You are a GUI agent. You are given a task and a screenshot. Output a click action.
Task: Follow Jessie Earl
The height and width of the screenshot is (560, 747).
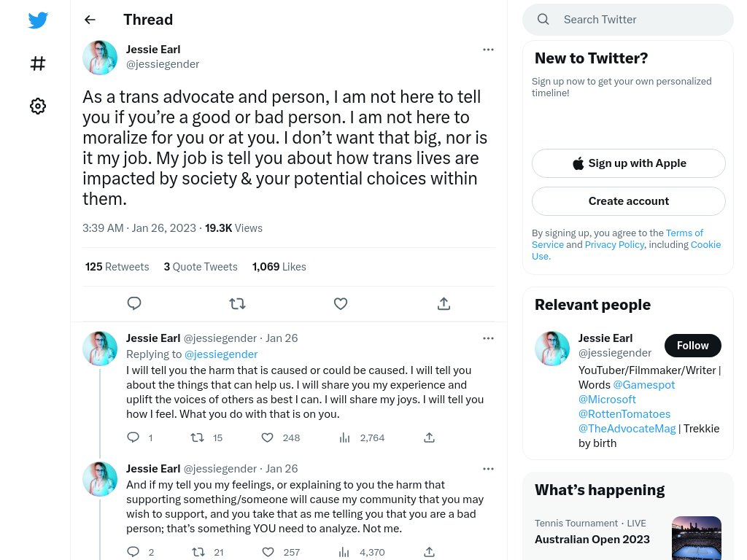[693, 346]
